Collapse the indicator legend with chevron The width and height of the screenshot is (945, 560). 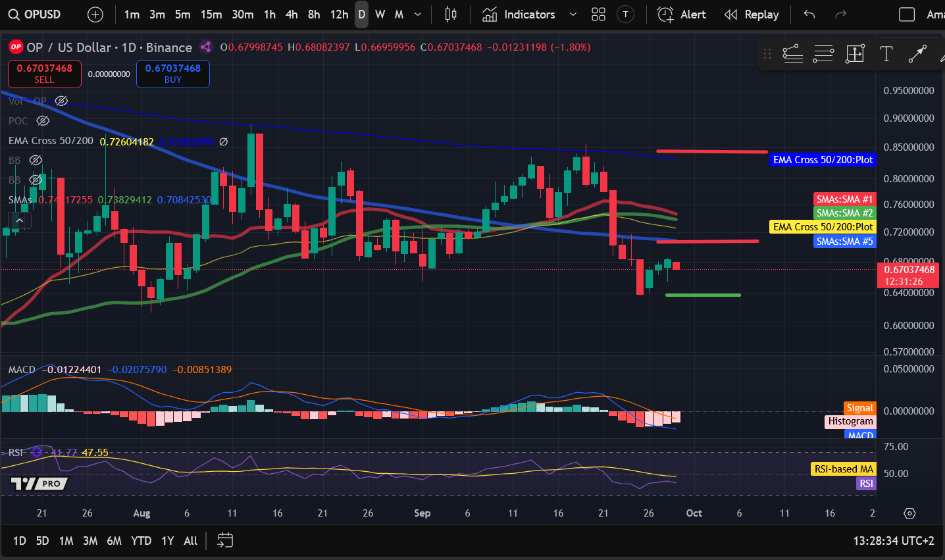[x=19, y=220]
